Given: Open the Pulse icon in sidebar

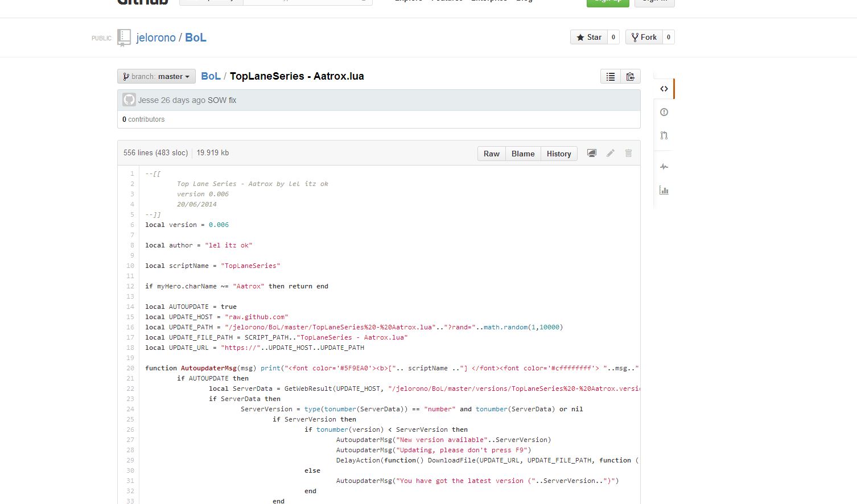Looking at the screenshot, I should point(664,167).
